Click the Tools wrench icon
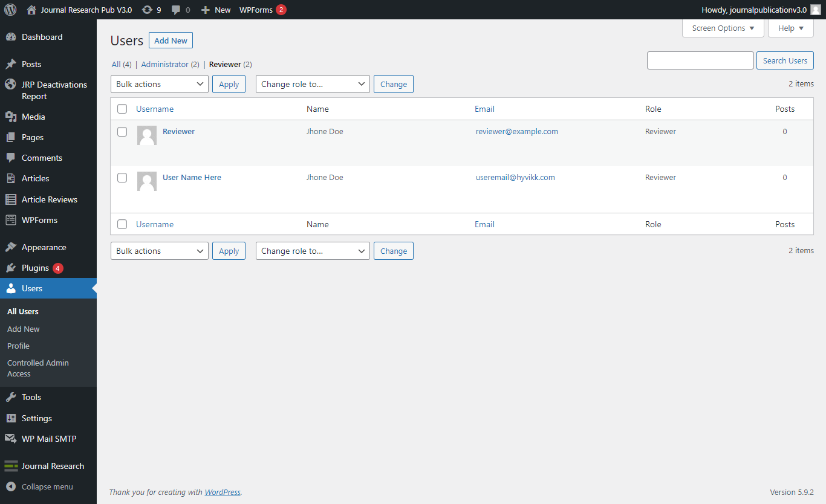The image size is (826, 504). [11, 397]
